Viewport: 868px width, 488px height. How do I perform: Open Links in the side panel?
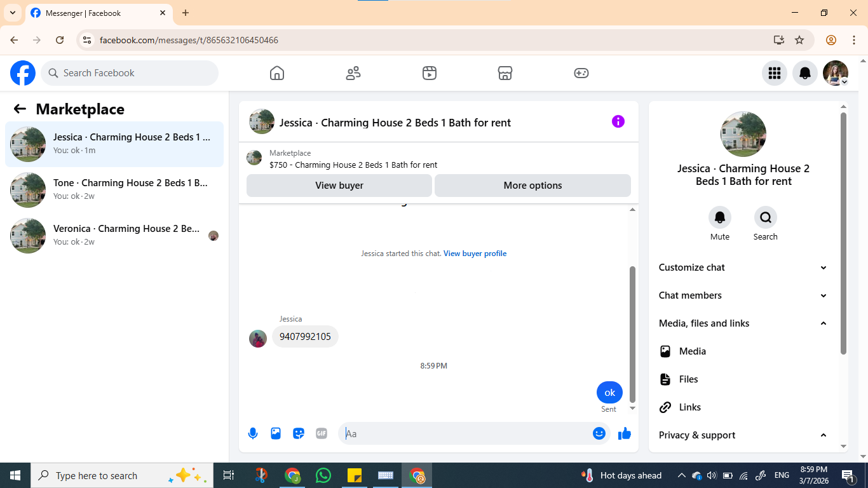(743, 407)
